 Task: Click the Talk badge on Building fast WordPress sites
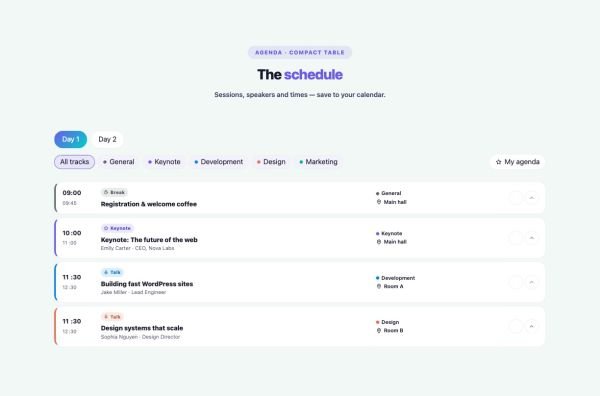click(112, 272)
